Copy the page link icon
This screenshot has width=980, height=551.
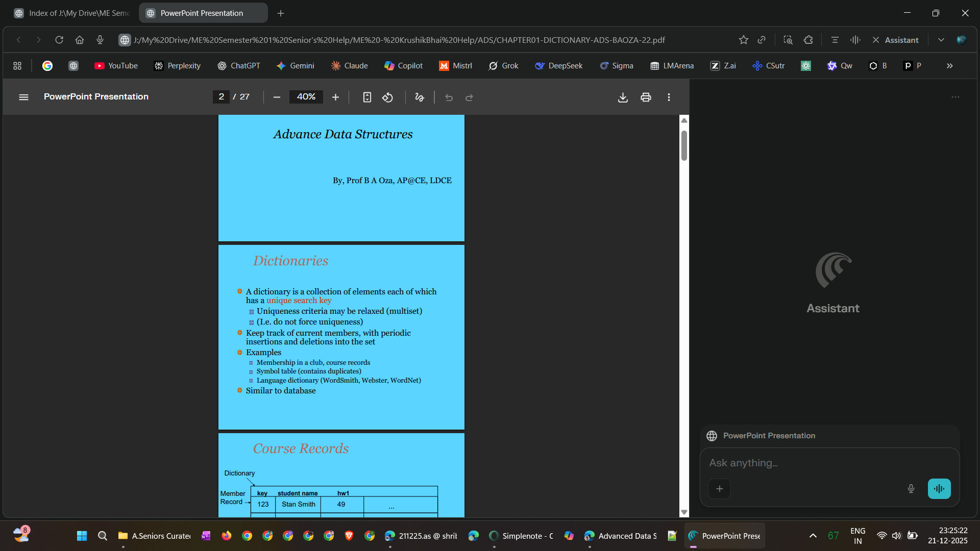762,40
